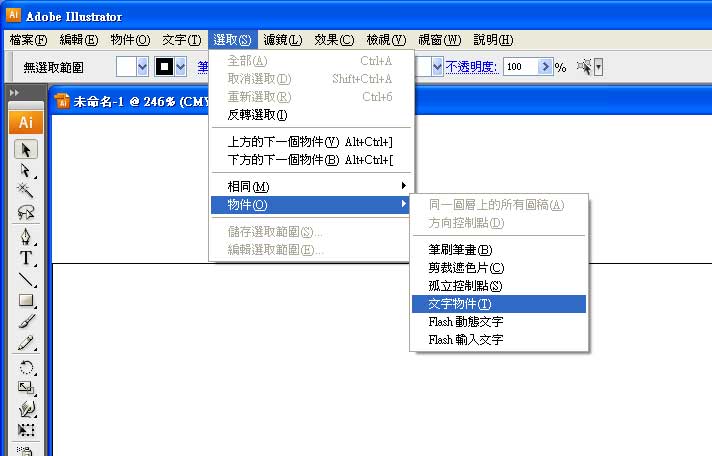Click the opacity value field showing 100
This screenshot has width=712, height=456.
(521, 67)
